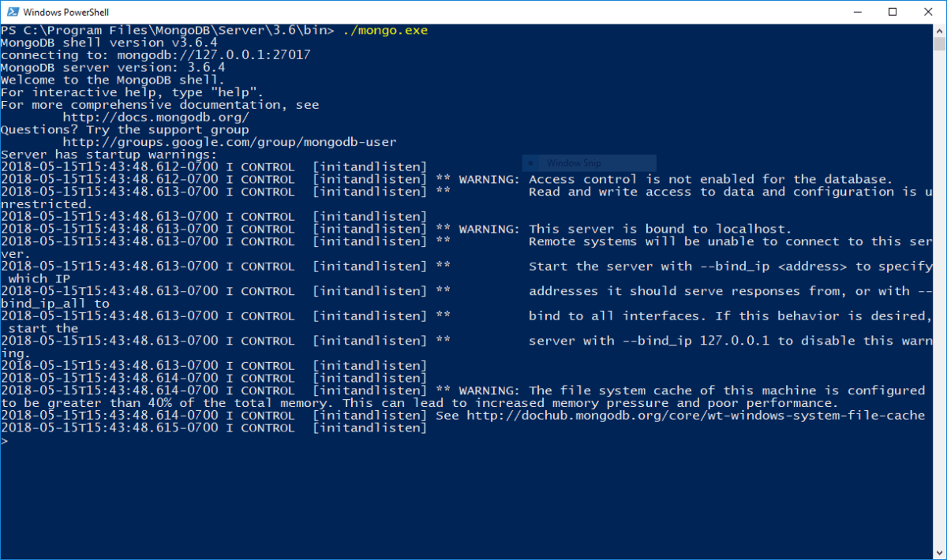Open the PowerShell icon system menu
This screenshot has width=947, height=560.
click(12, 12)
